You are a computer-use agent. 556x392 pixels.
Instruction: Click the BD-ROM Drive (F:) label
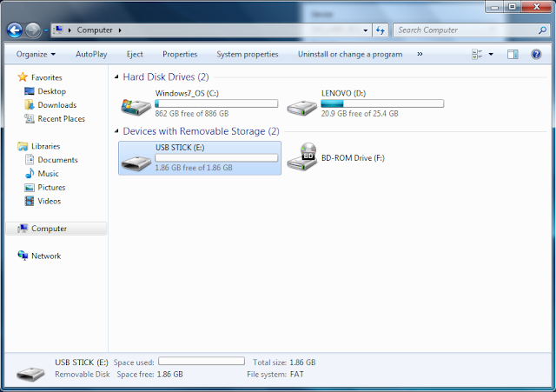[x=353, y=158]
